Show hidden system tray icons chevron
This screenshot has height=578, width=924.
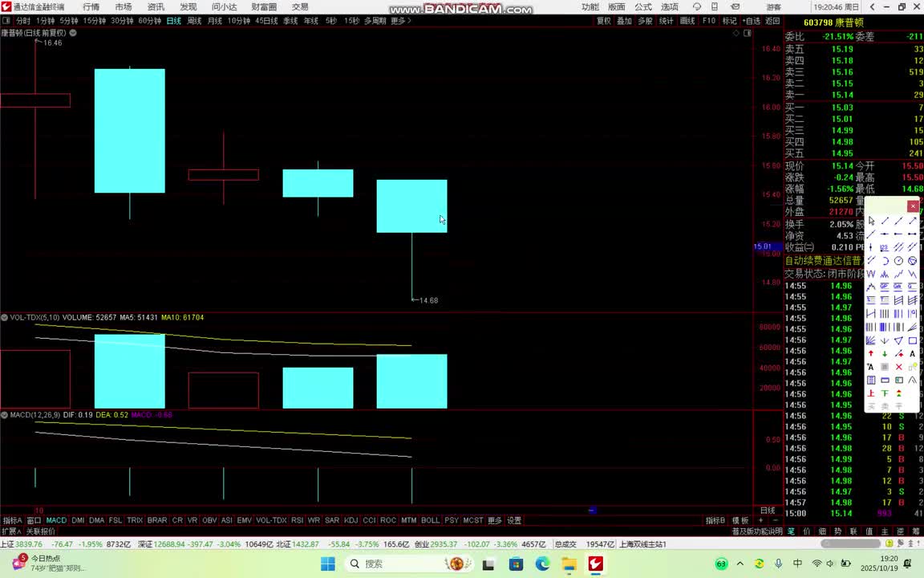(740, 564)
